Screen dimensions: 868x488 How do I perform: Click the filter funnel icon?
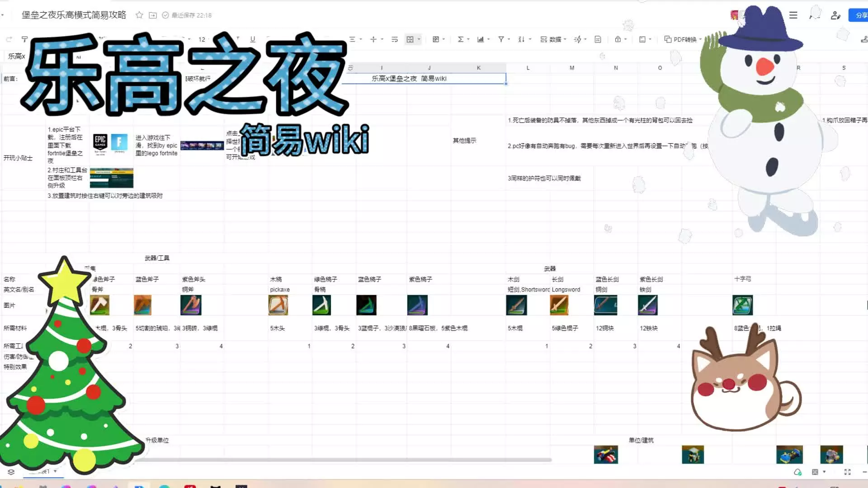[501, 39]
